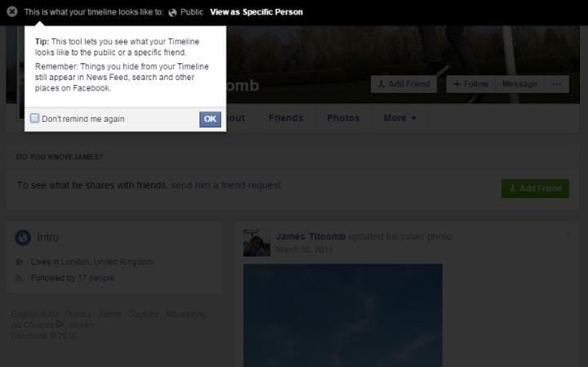The image size is (588, 367).
Task: Check Don't remind me again box
Action: 34,119
